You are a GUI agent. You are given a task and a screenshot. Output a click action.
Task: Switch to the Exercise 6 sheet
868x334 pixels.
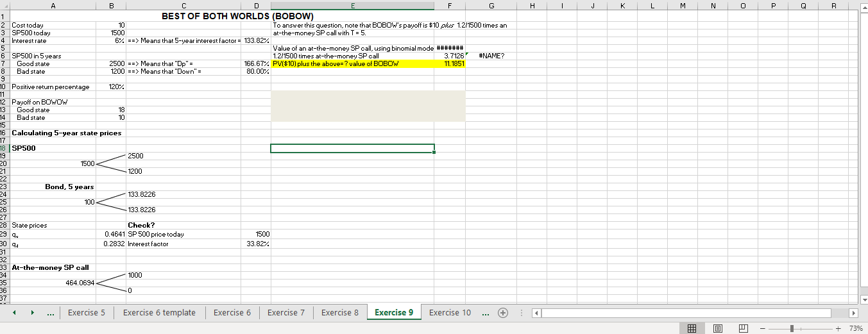(232, 313)
